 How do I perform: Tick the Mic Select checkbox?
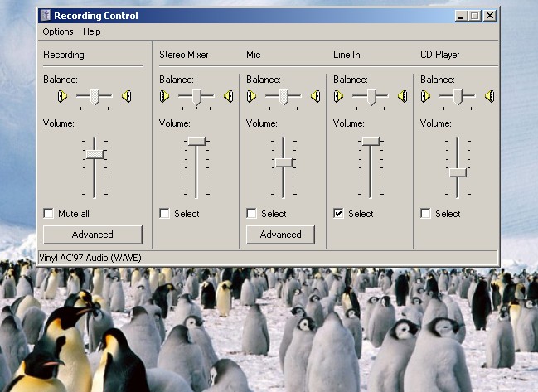tap(251, 214)
